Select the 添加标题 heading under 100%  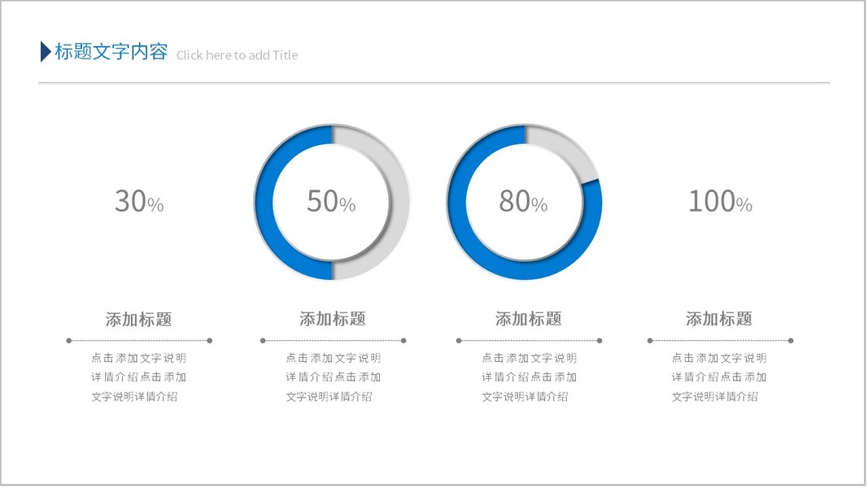coord(718,320)
